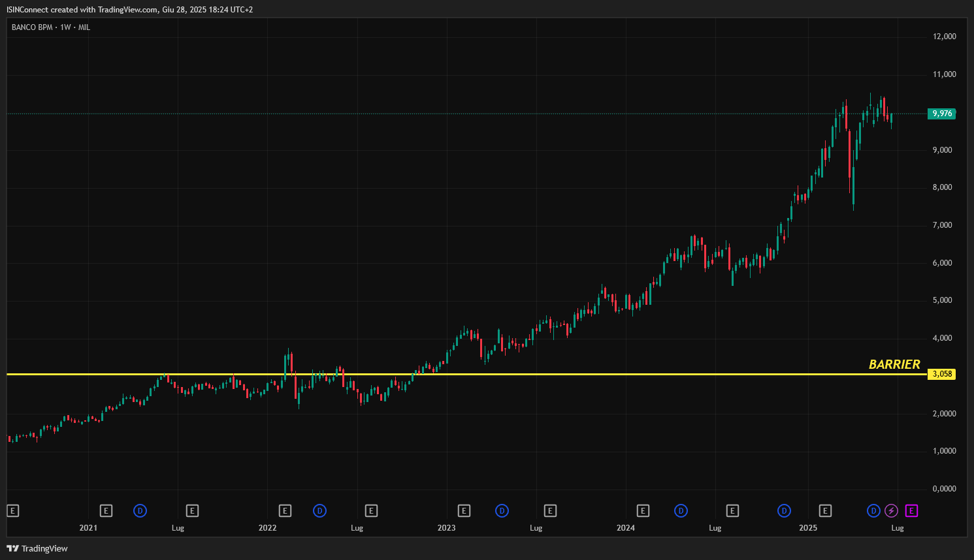Viewport: 974px width, 560px height.
Task: Click the yellow 3,058 barrier price label
Action: click(x=942, y=374)
